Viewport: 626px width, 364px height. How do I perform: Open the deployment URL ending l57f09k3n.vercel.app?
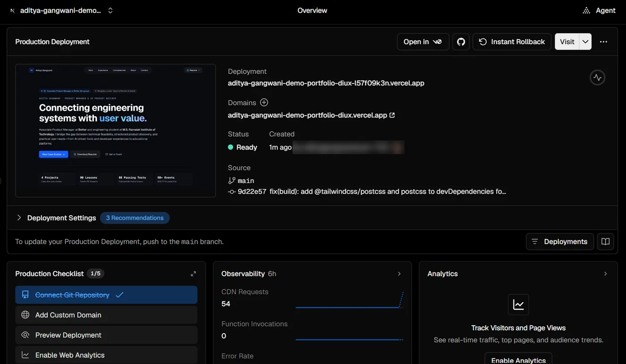click(326, 83)
